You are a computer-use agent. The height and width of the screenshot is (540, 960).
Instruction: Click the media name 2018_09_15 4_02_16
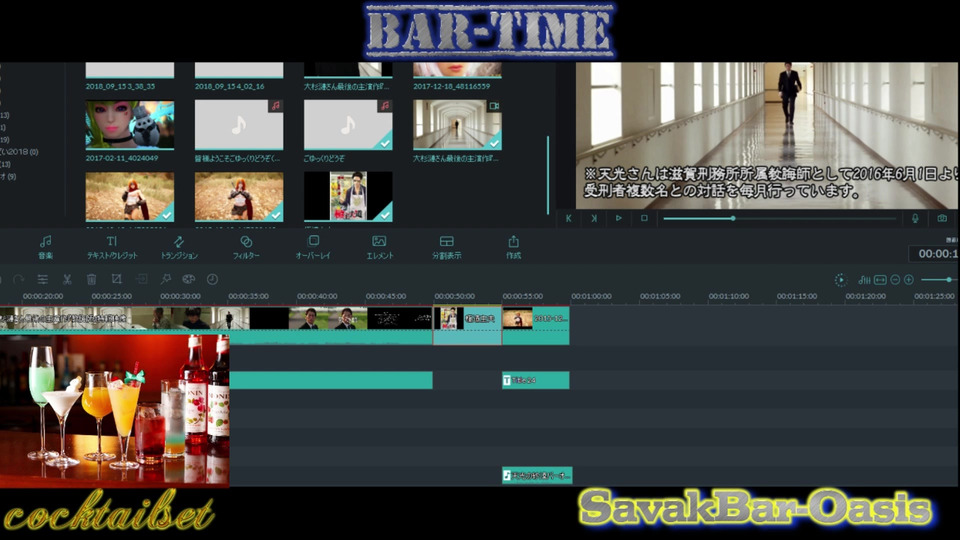230,86
